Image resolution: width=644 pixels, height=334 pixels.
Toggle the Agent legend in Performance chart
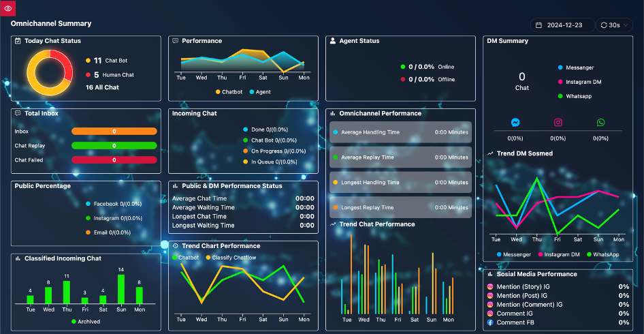pos(260,92)
